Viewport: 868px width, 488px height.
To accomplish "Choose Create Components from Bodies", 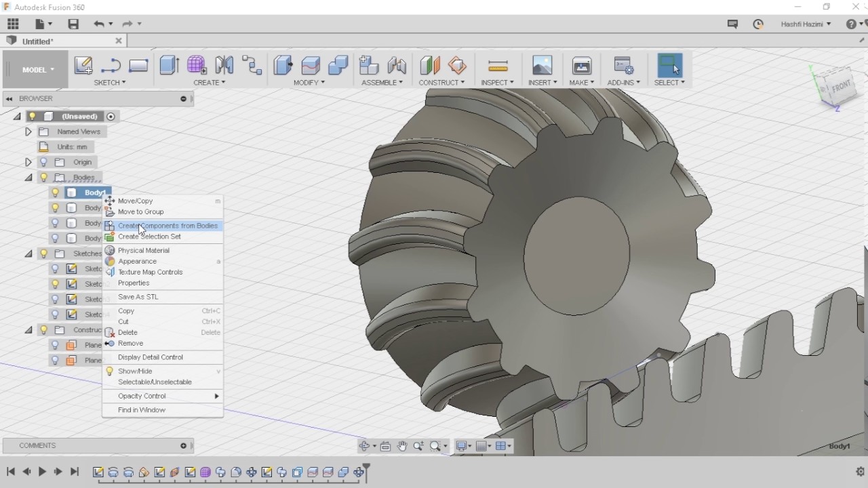I will pos(163,226).
